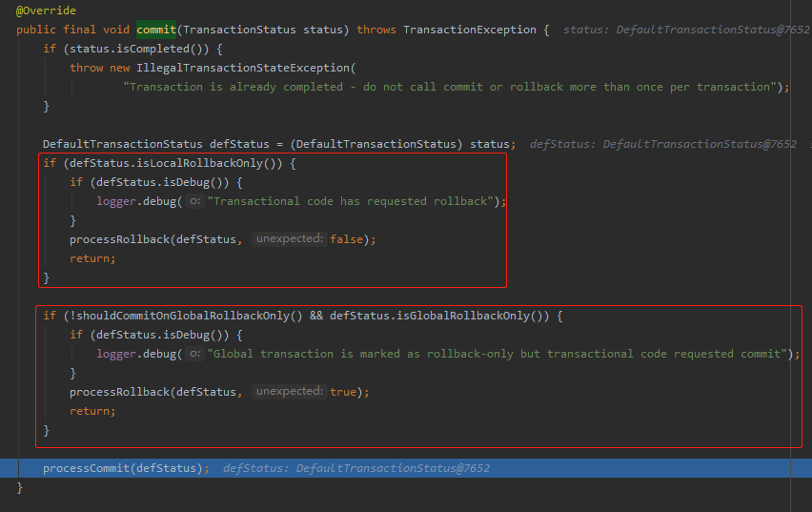This screenshot has width=812, height=512.
Task: Click the return statement after processRollback true
Action: (92, 411)
